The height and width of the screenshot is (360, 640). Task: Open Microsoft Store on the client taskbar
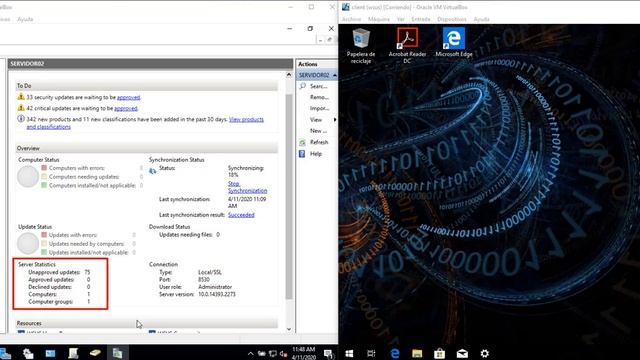point(439,353)
